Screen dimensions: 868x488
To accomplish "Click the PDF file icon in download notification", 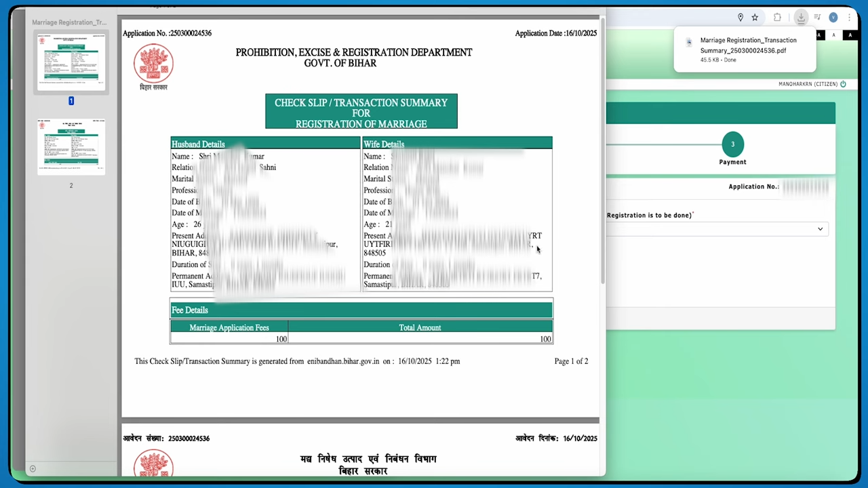I will 689,42.
